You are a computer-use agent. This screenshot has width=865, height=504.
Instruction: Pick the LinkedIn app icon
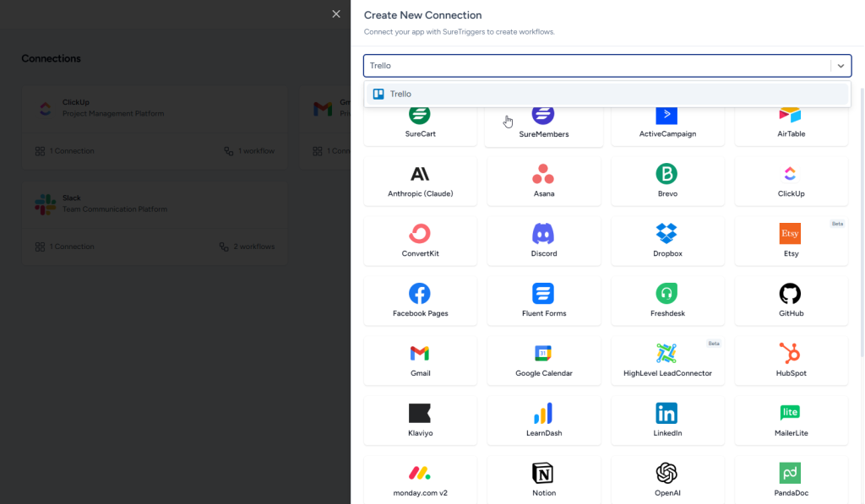click(x=666, y=413)
